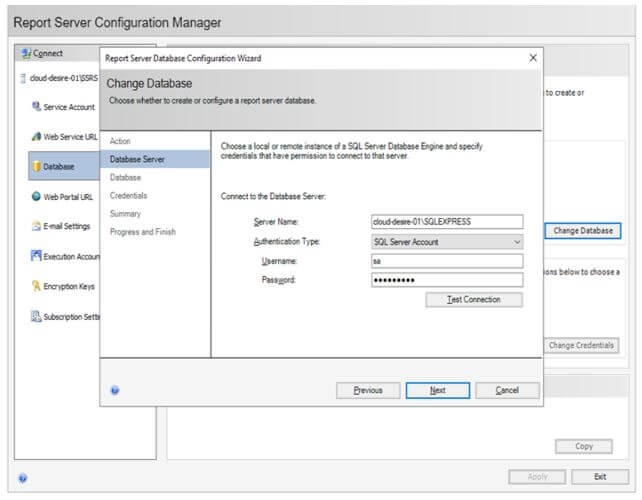
Task: Open the Execution Account icon
Action: coord(36,256)
